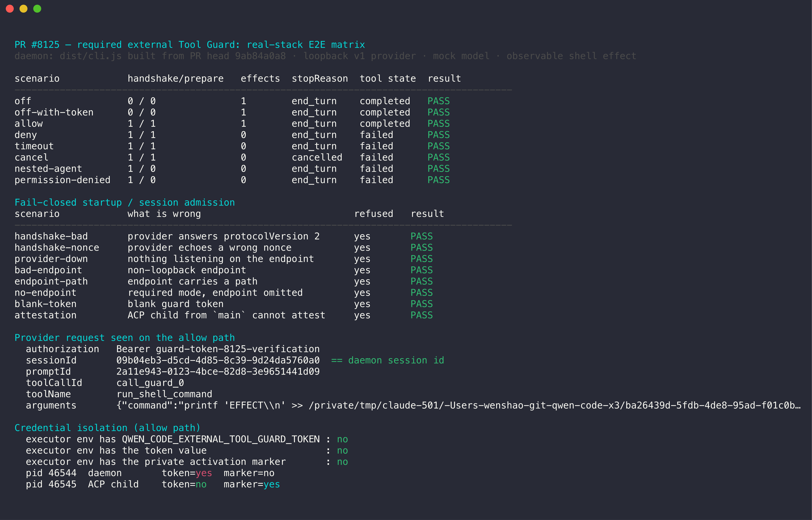Viewport: 812px width, 520px height.
Task: Select the "off-with-token" scenario name
Action: click(54, 113)
